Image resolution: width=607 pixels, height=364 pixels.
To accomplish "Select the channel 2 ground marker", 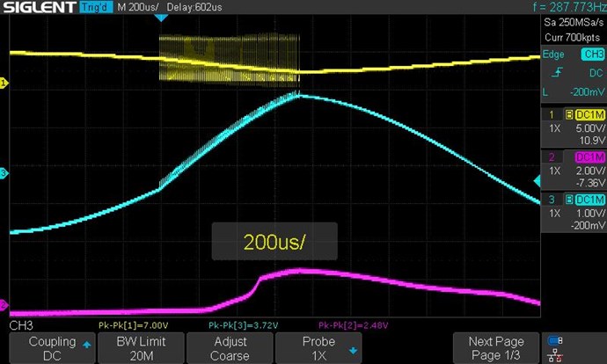I will tap(4, 305).
